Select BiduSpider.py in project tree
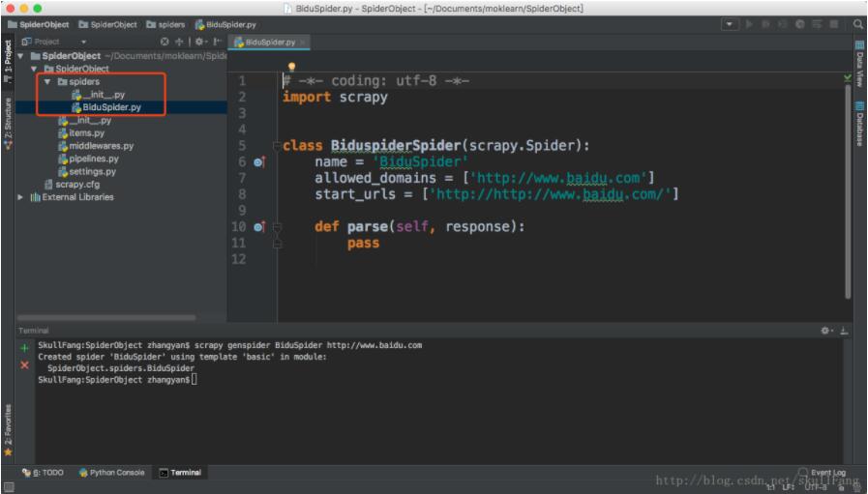Viewport: 868px width, 494px height. click(106, 107)
